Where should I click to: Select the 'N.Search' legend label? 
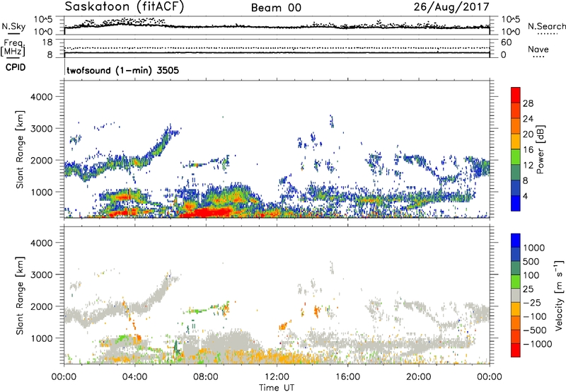(546, 26)
